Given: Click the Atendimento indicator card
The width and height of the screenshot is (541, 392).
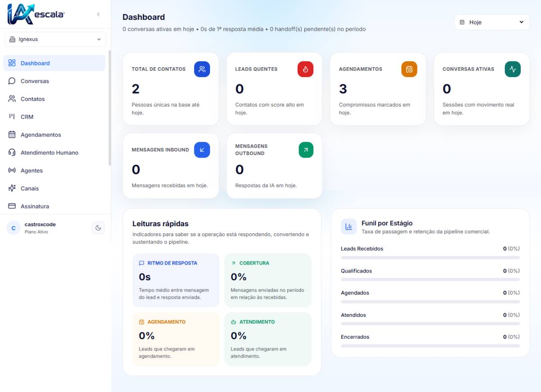Looking at the screenshot, I should 268,339.
